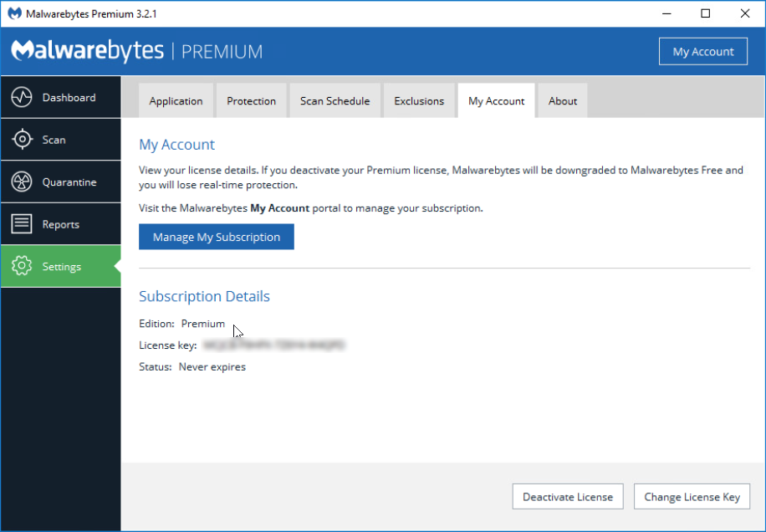This screenshot has height=532, width=766.
Task: Click the 'Never expires' status text
Action: tap(212, 366)
